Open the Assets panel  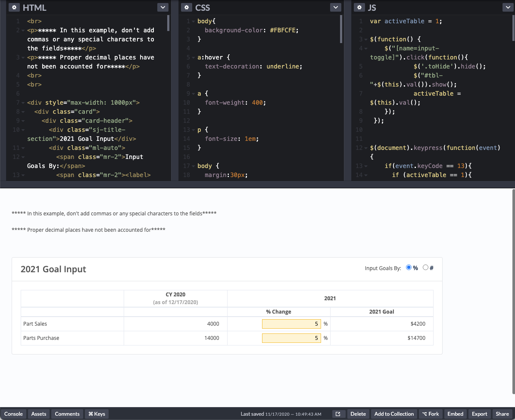[x=39, y=414]
